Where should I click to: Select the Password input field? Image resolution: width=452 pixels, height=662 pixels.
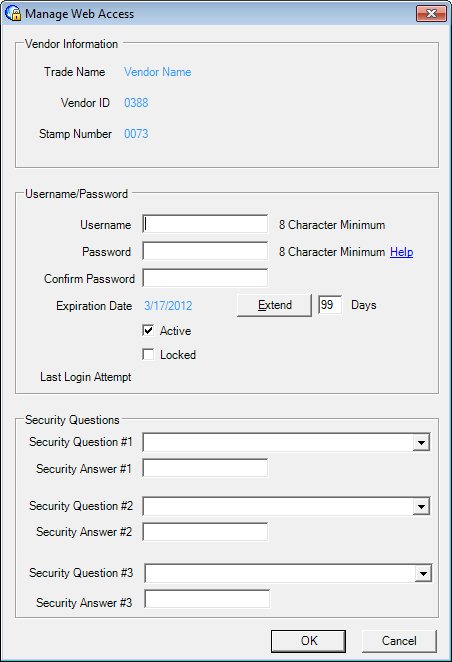[205, 251]
